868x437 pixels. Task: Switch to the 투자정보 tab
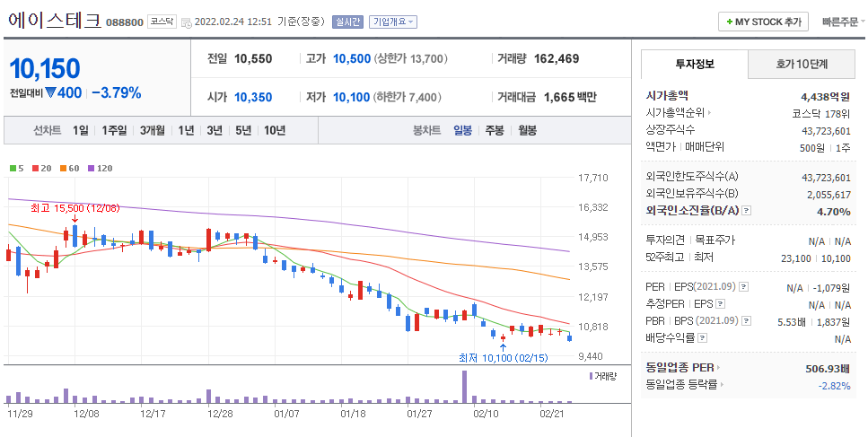click(x=694, y=65)
